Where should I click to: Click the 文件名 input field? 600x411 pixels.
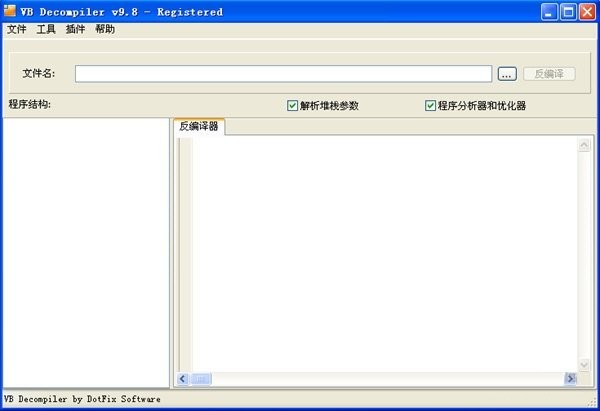[x=283, y=74]
